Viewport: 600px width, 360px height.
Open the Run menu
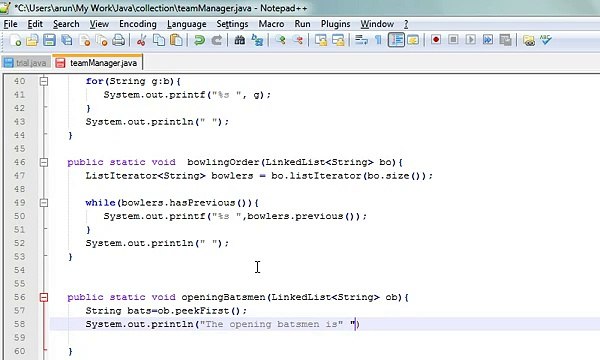[x=302, y=24]
